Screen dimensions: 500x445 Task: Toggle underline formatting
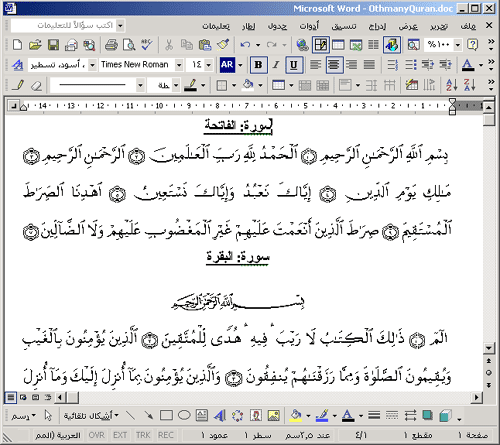tap(294, 65)
